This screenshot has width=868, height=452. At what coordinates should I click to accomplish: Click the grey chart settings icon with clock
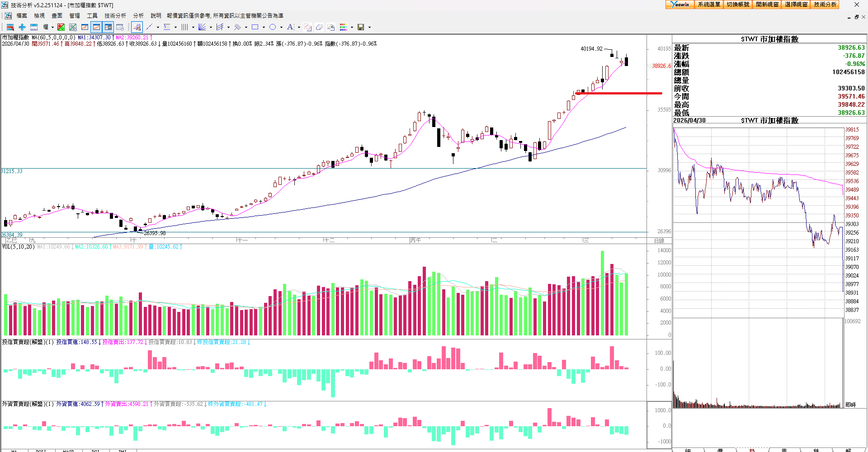(120, 27)
